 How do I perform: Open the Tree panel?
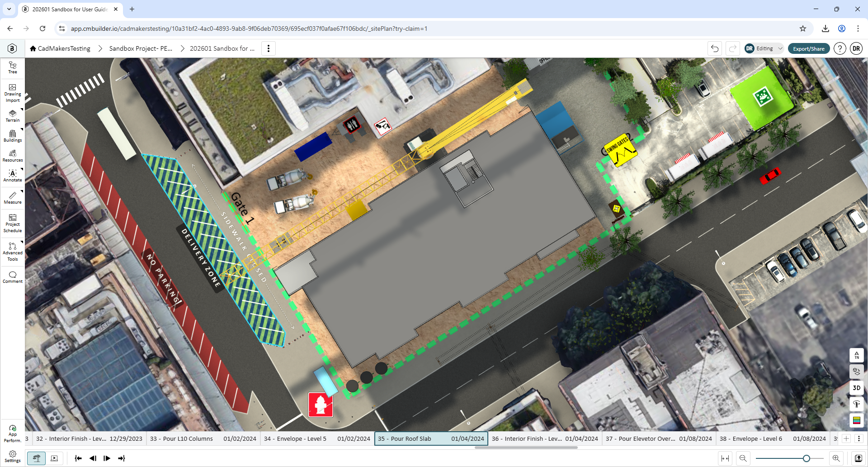(13, 68)
